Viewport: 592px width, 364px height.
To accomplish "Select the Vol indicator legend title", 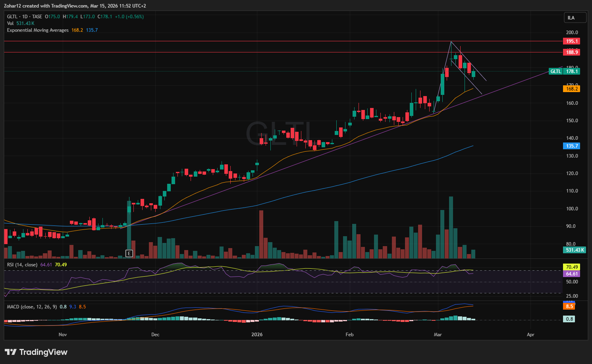I will tap(10, 23).
